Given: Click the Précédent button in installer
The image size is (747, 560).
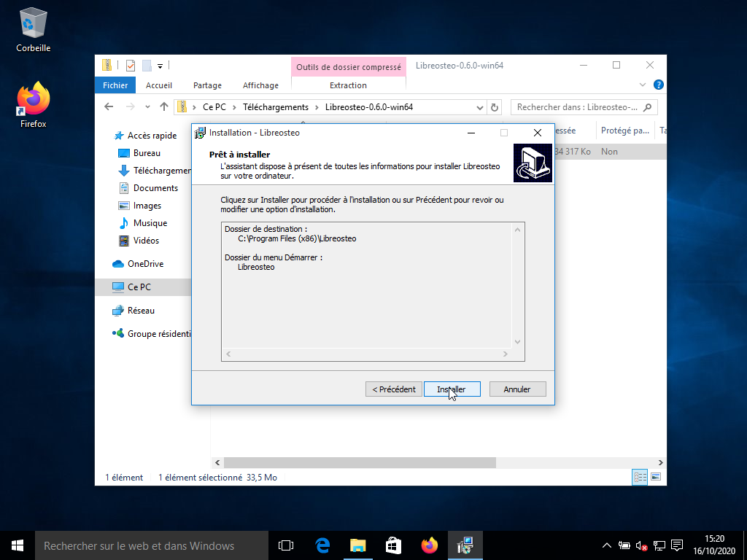Looking at the screenshot, I should (x=394, y=389).
